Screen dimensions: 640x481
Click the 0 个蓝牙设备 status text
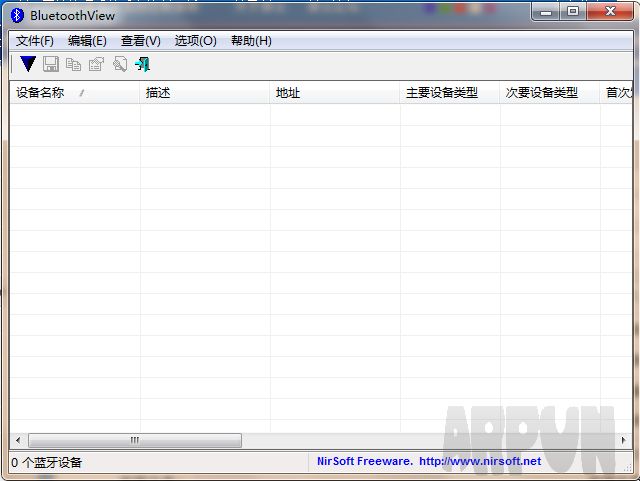[x=47, y=462]
